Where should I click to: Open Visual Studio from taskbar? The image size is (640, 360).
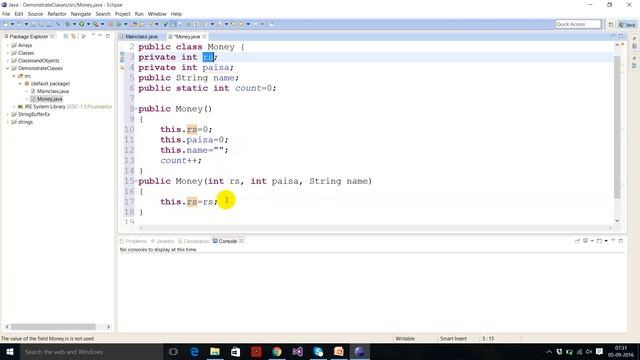click(298, 352)
